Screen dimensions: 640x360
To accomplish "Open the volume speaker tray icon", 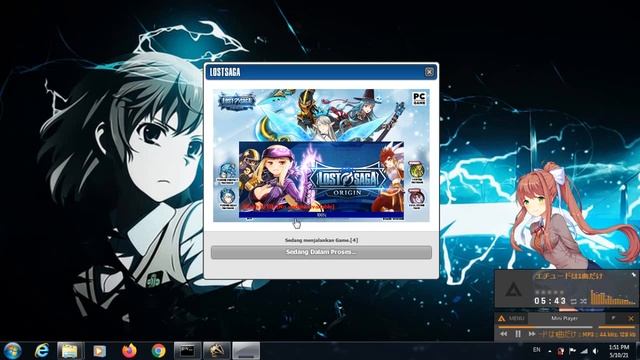I will click(x=596, y=351).
